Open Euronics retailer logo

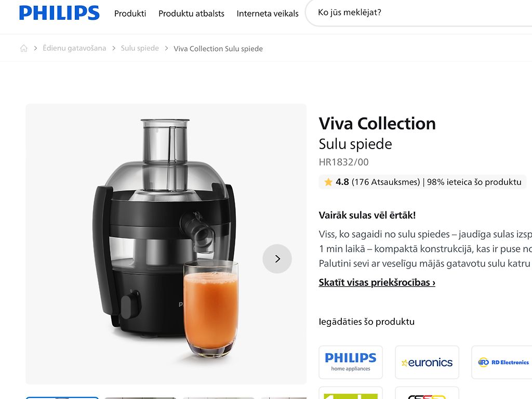[x=427, y=362]
